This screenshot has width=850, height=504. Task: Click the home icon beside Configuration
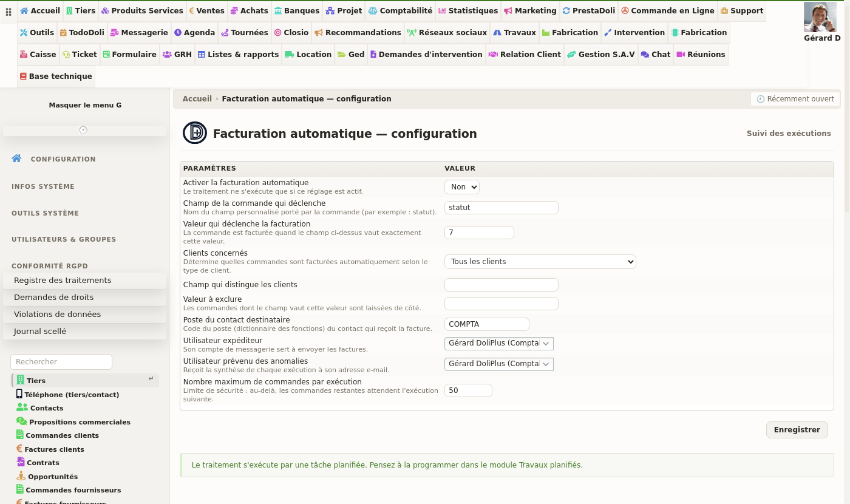pyautogui.click(x=17, y=158)
